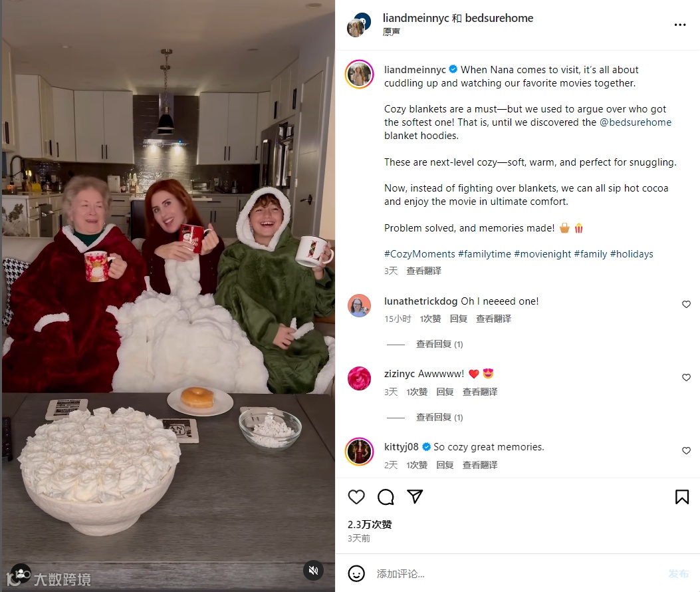Open the emoji picker in the comment box
Viewport: 700px width, 592px height.
[x=356, y=573]
